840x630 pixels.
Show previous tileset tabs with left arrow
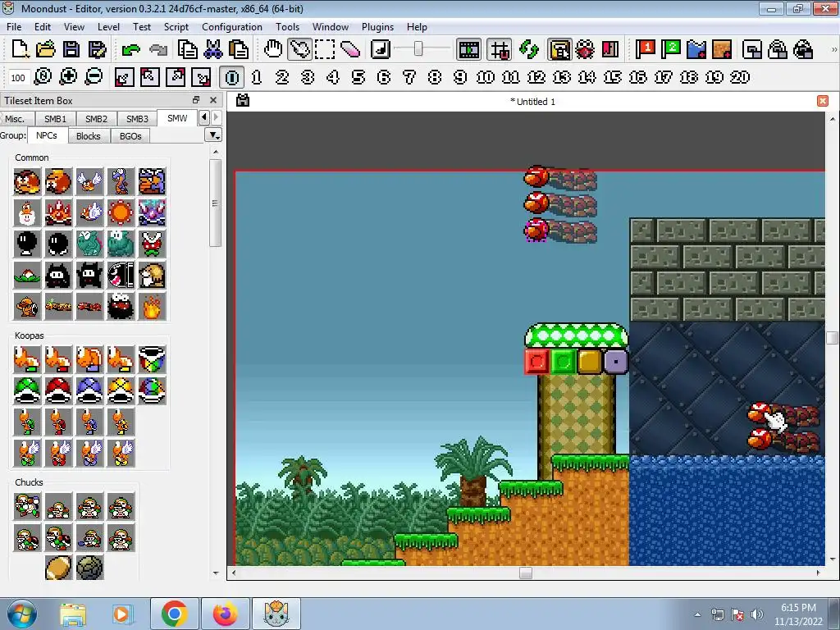204,116
